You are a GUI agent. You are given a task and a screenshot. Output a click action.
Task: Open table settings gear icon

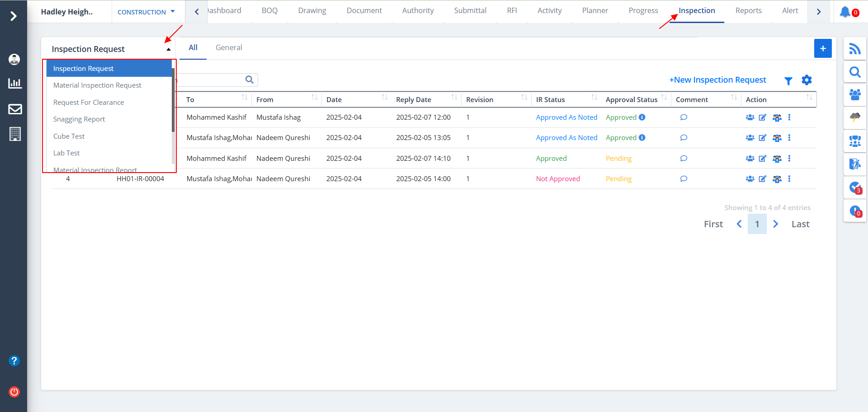807,80
